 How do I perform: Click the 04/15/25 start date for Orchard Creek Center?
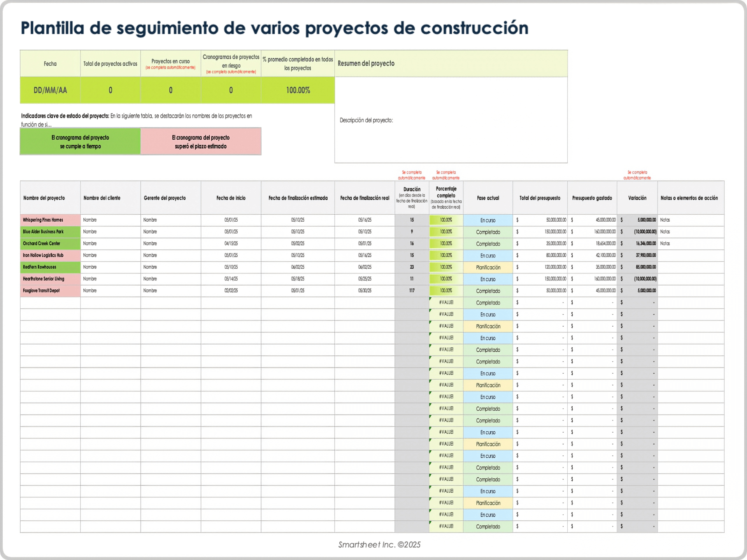click(x=231, y=243)
